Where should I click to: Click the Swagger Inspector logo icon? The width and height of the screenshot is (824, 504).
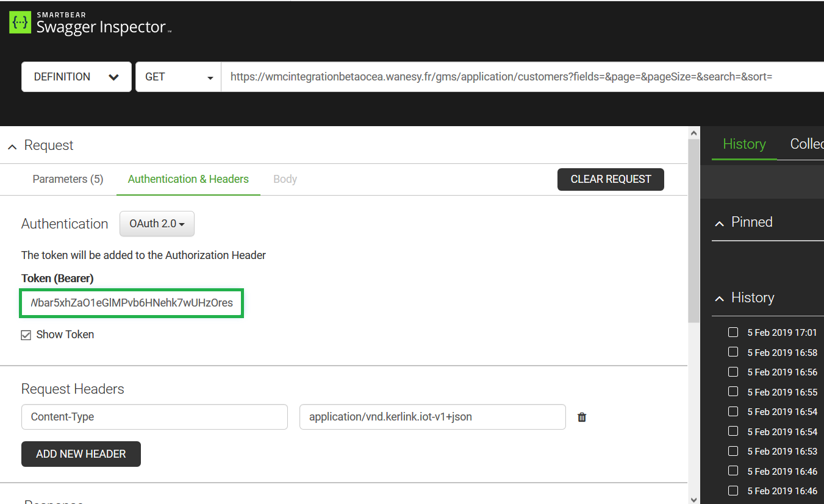(x=20, y=23)
